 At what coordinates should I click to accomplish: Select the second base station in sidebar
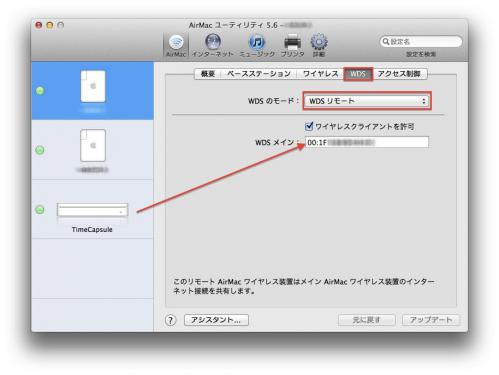point(92,150)
